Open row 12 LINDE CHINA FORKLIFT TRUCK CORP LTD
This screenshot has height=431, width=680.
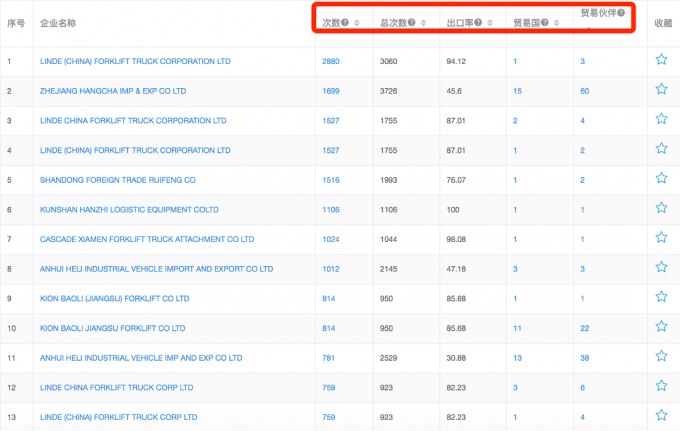click(x=117, y=388)
